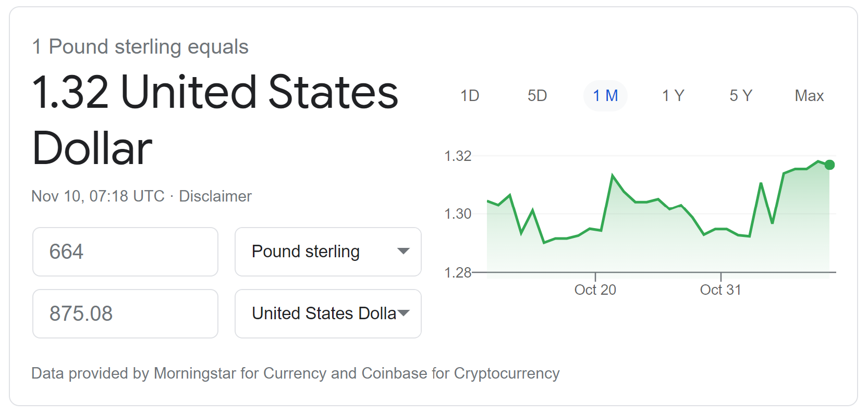Open the United States Dollar currency dropdown
Screen dimensions: 868x414
coord(327,313)
